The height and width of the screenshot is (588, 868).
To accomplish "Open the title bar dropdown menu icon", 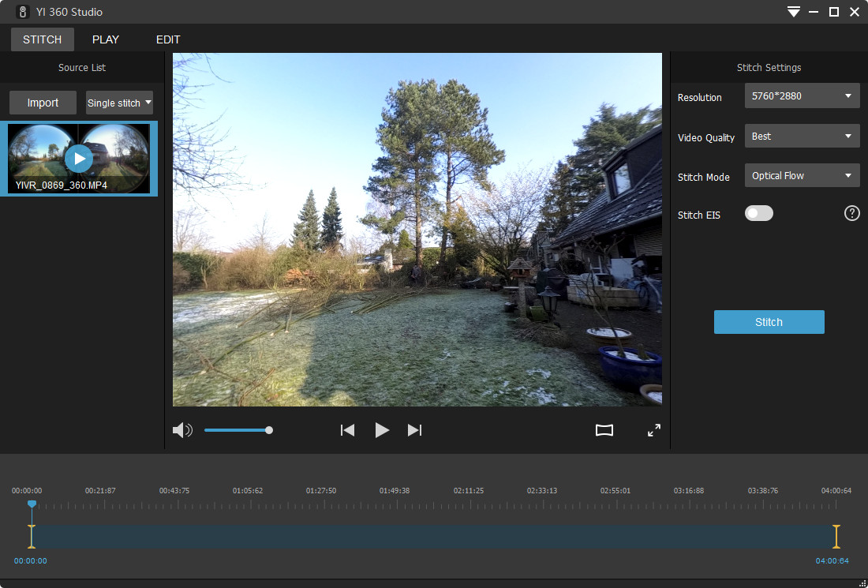I will [793, 12].
